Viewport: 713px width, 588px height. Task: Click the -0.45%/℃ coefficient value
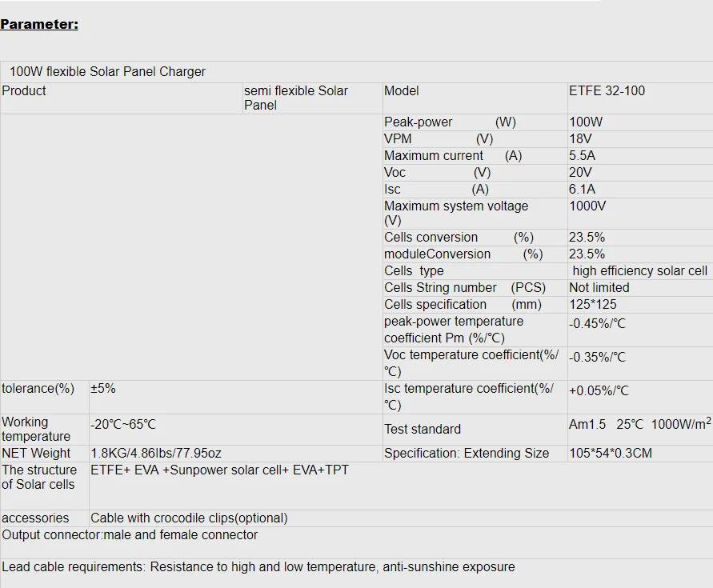tap(598, 324)
